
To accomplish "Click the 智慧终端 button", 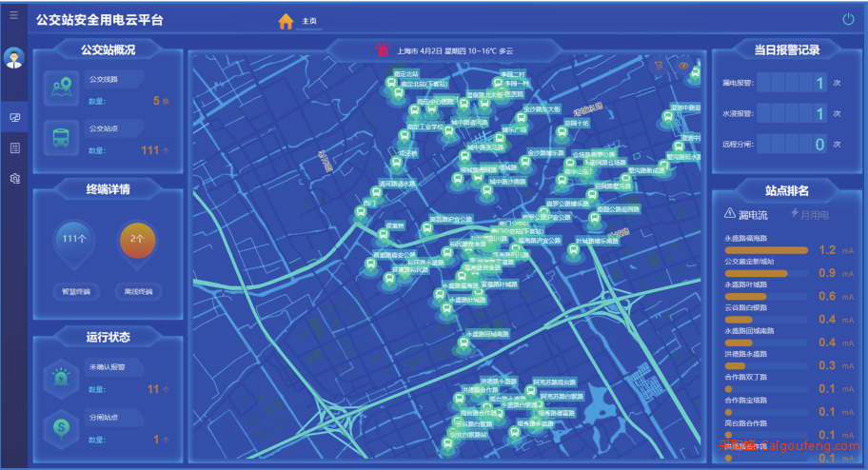I will 73,291.
